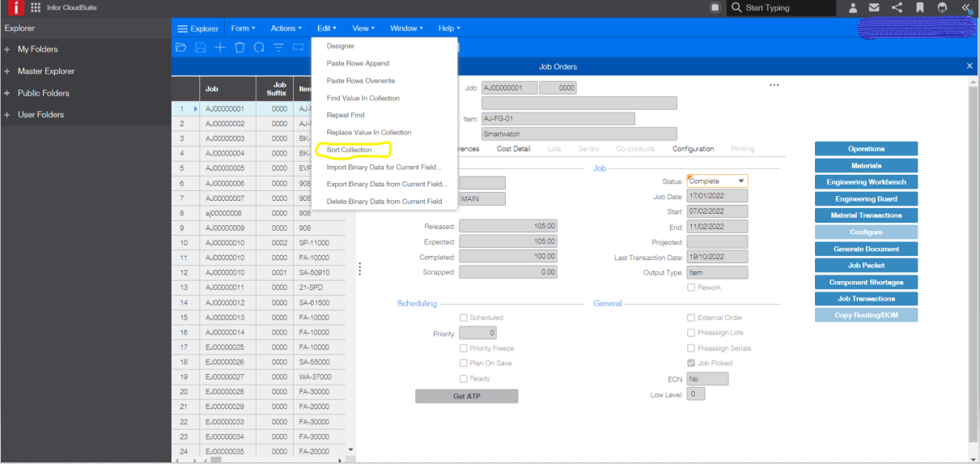Viewport: 980px width, 464px height.
Task: Click the filter icon in toolbar
Action: click(x=278, y=48)
